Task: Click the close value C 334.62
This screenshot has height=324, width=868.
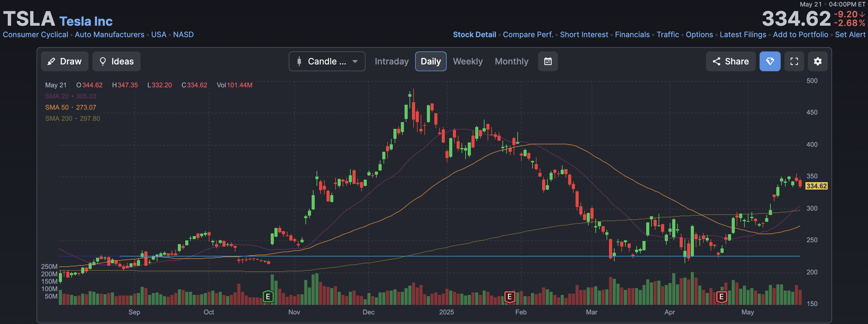Action: pyautogui.click(x=195, y=85)
